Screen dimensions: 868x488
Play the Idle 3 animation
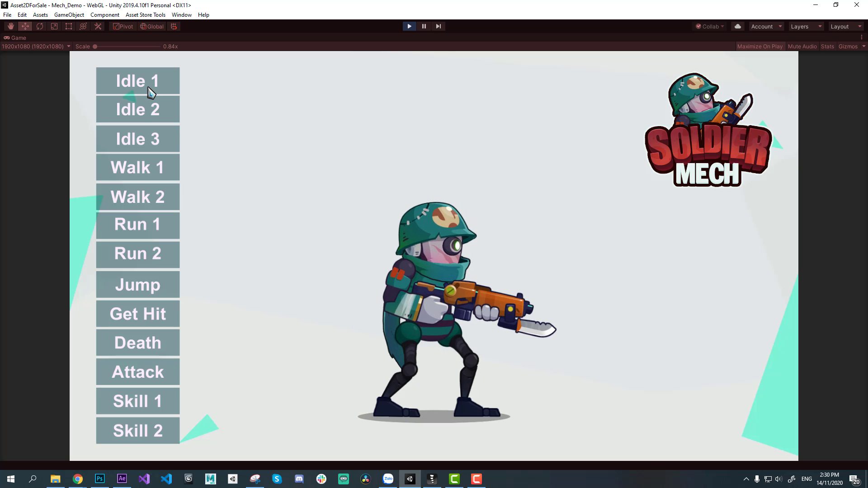[x=138, y=139]
